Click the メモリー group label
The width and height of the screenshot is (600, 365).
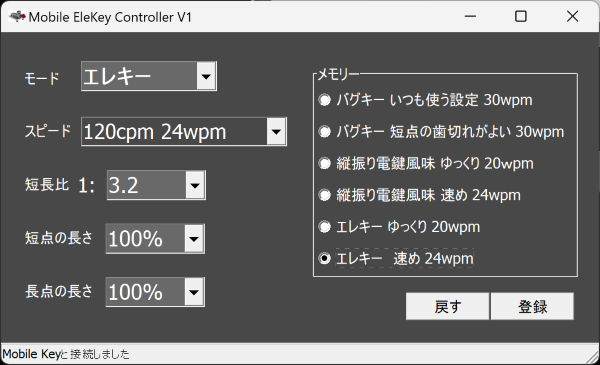tap(338, 74)
